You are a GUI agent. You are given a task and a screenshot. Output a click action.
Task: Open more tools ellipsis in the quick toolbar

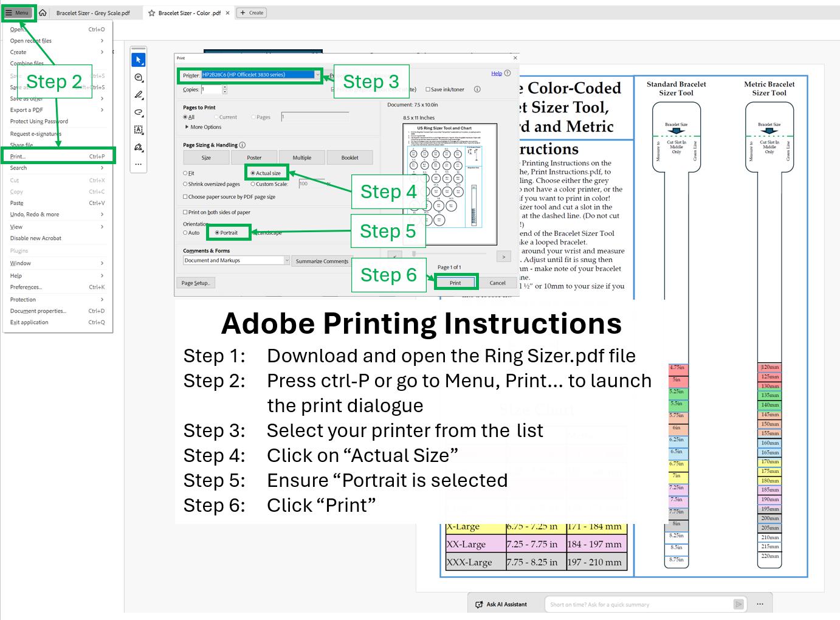139,164
